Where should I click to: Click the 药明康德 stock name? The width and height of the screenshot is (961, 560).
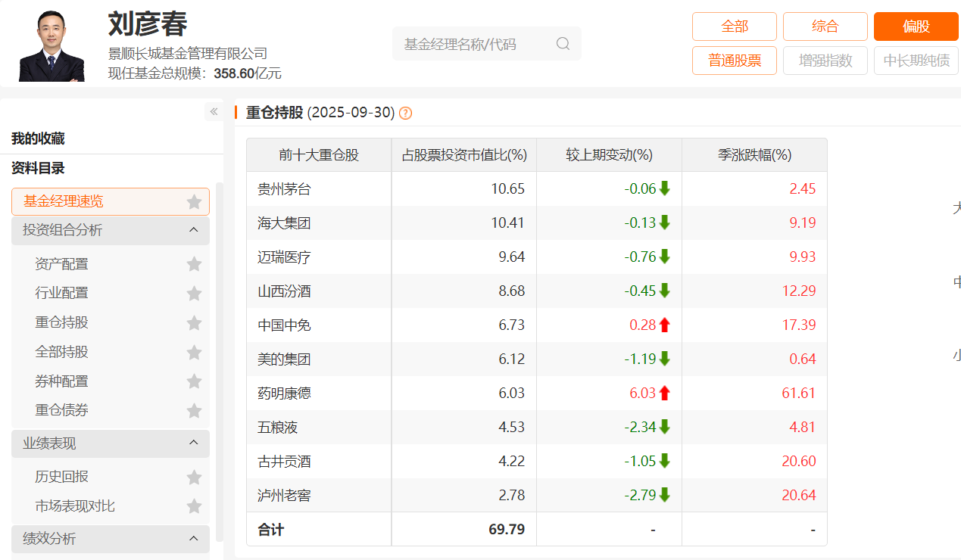(x=284, y=394)
